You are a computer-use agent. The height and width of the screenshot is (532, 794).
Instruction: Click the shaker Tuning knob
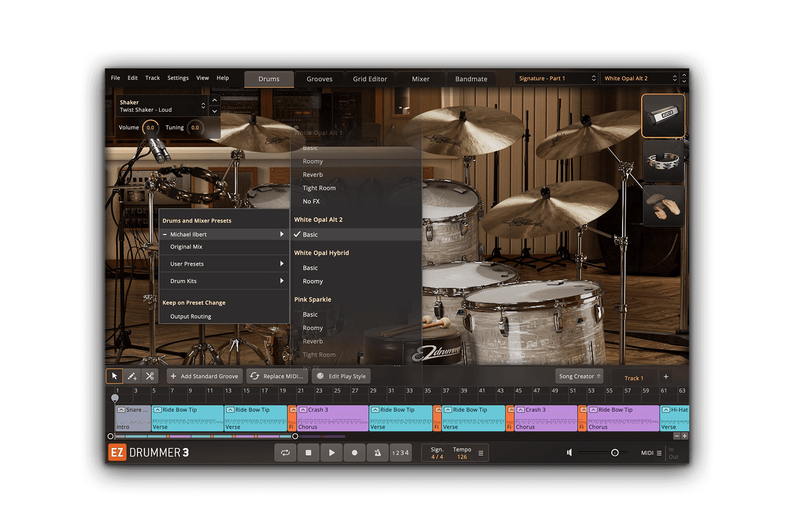click(x=195, y=128)
